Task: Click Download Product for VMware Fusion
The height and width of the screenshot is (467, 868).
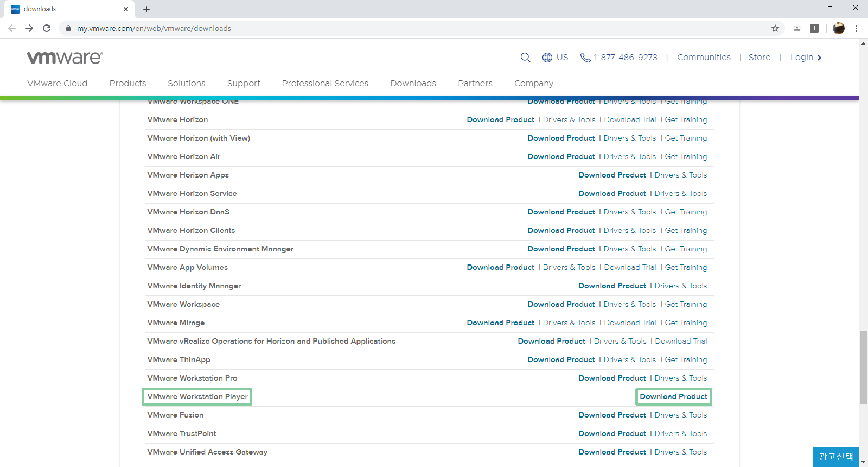Action: click(612, 415)
